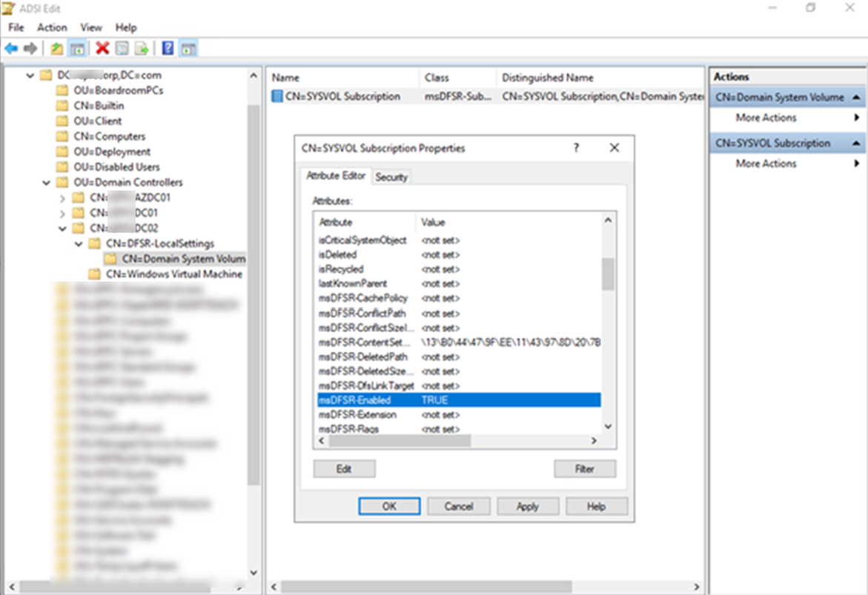
Task: Select OU=Deployment in the tree
Action: click(112, 152)
